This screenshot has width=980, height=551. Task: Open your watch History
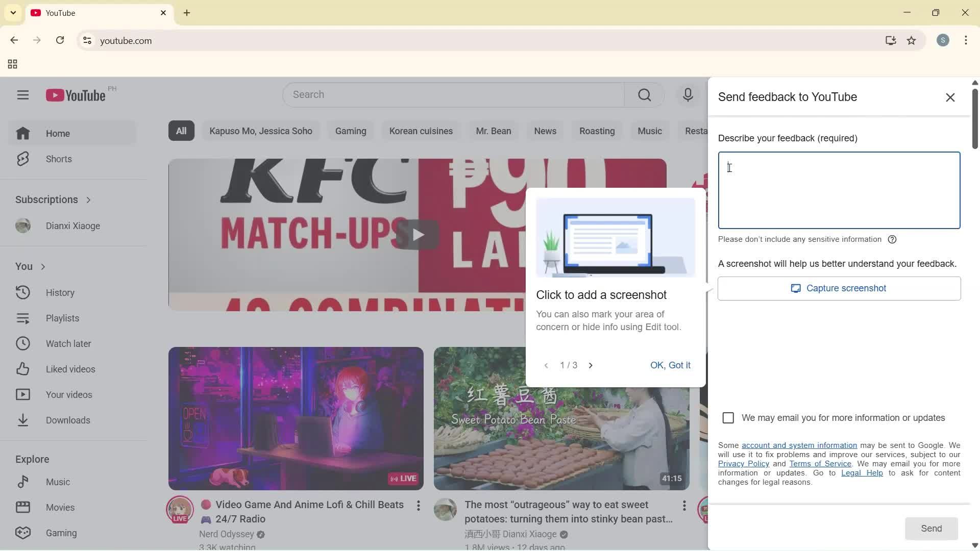[x=60, y=292]
